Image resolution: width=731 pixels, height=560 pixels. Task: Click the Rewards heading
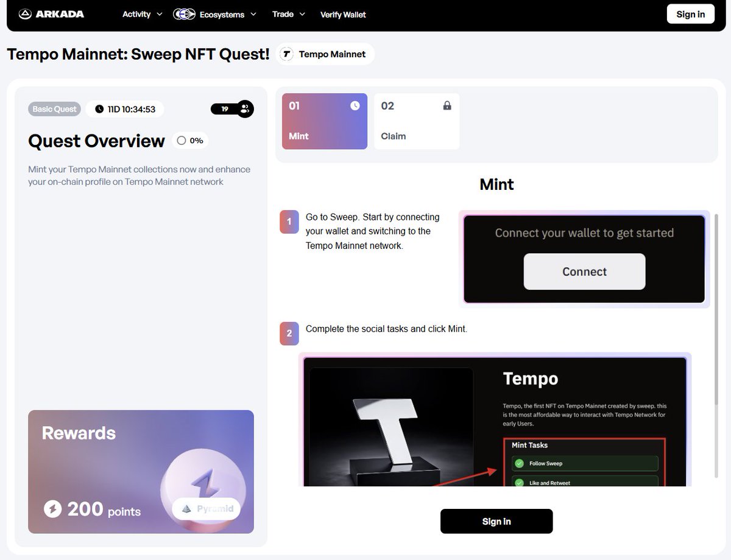click(x=79, y=433)
